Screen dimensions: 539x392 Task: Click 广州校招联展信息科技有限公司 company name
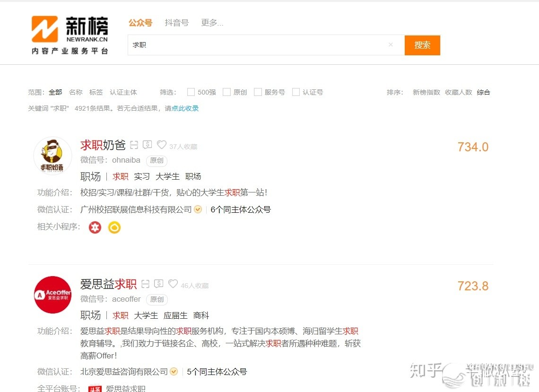136,209
